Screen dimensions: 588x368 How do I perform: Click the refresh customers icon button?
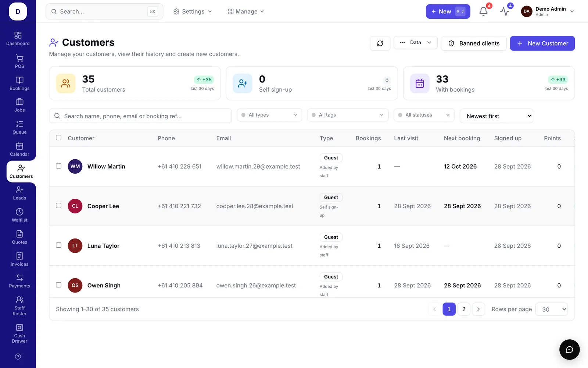pyautogui.click(x=380, y=43)
